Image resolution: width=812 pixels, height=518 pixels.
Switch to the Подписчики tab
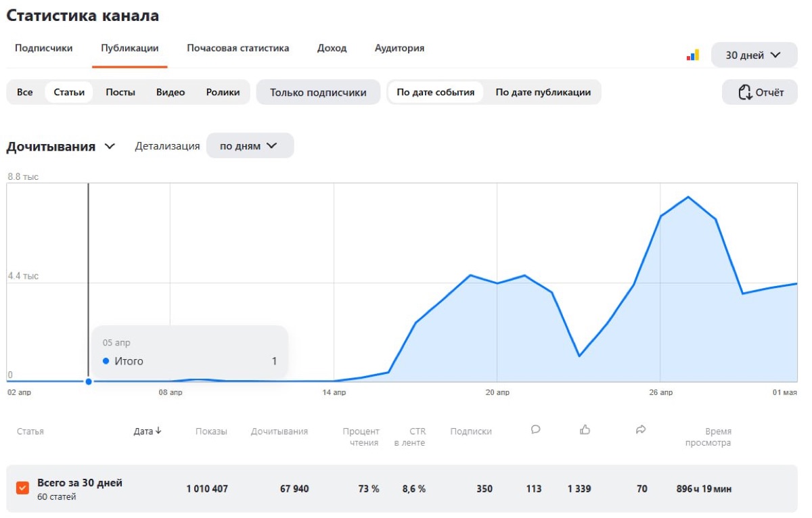pyautogui.click(x=44, y=48)
